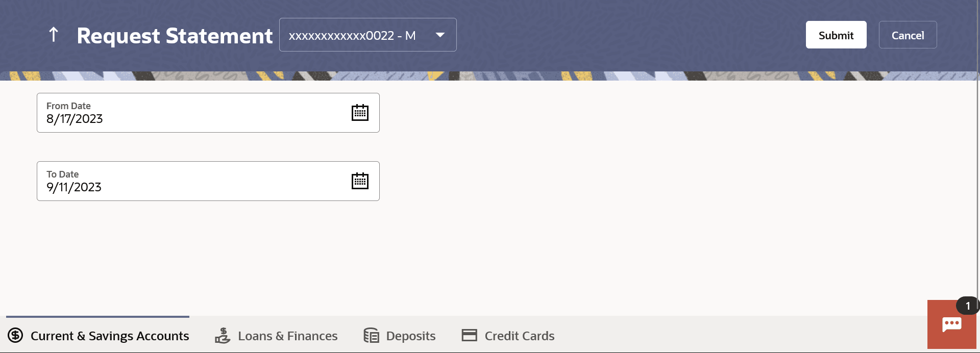Click the hand-with-money Loans icon
This screenshot has width=980, height=353.
click(x=223, y=335)
